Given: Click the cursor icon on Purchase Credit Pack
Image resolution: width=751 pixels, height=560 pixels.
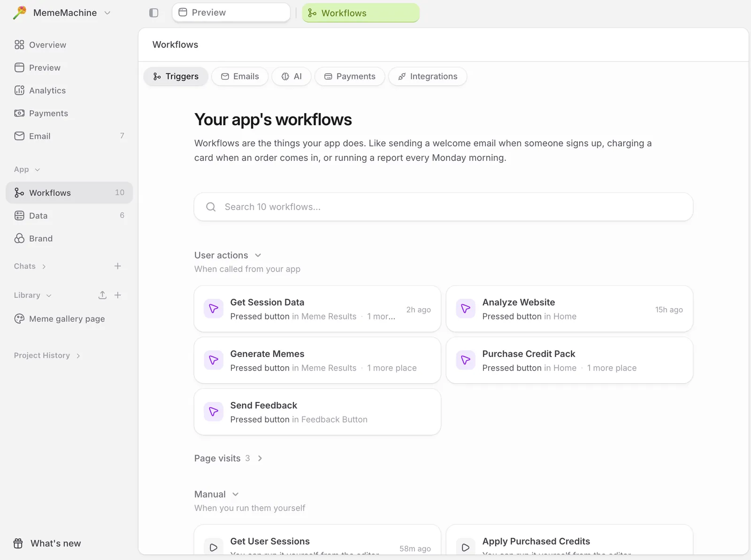Looking at the screenshot, I should click(x=466, y=360).
